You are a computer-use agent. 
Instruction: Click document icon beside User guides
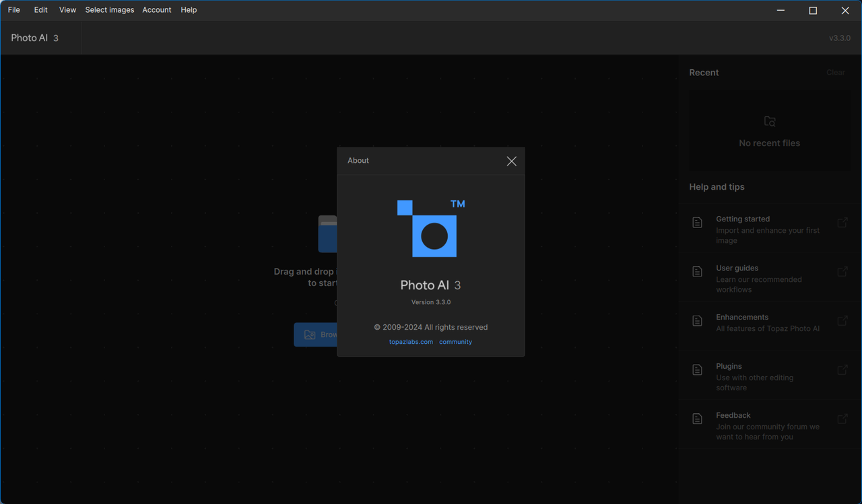698,271
